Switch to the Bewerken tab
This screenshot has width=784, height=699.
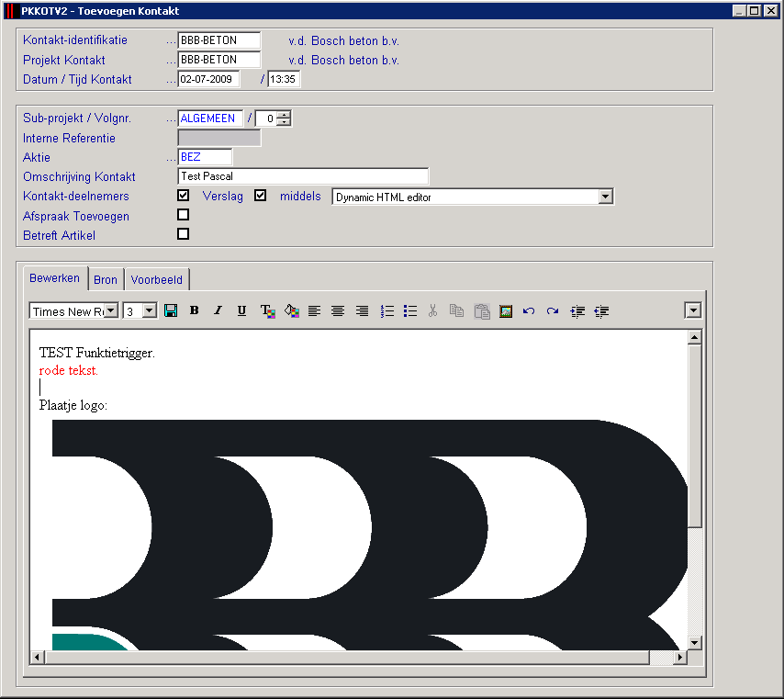(x=54, y=278)
